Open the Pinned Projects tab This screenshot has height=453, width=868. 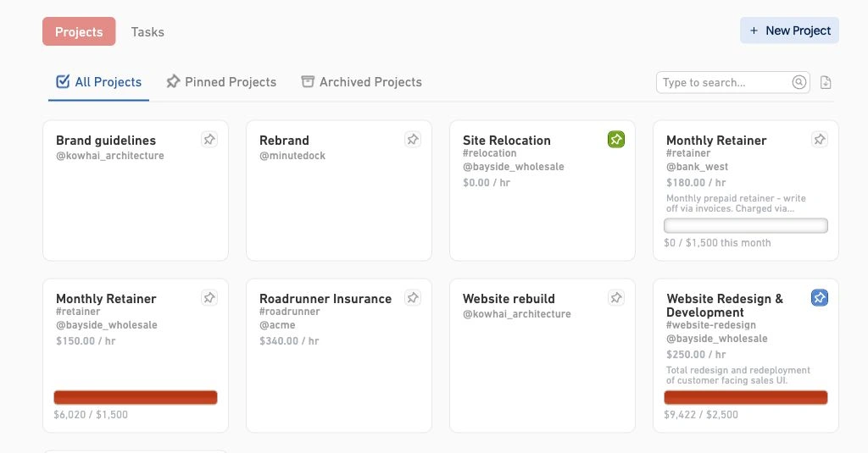pos(221,82)
